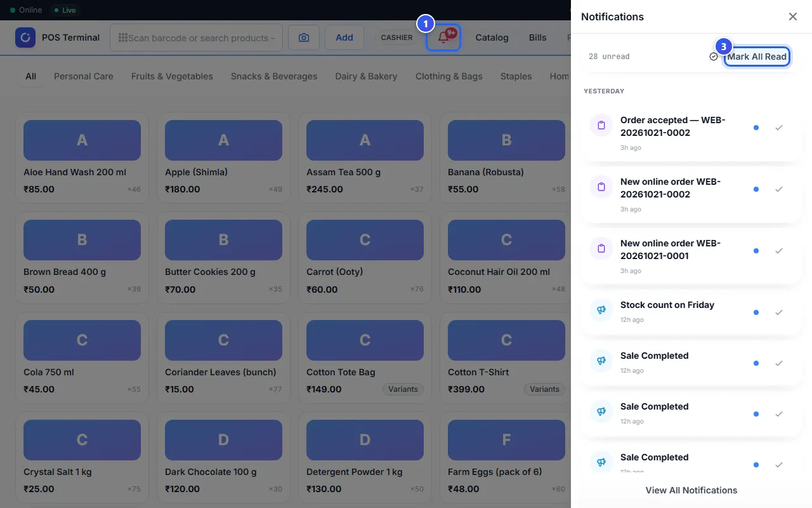Click the POS Terminal logo icon
The width and height of the screenshot is (812, 508).
point(25,37)
